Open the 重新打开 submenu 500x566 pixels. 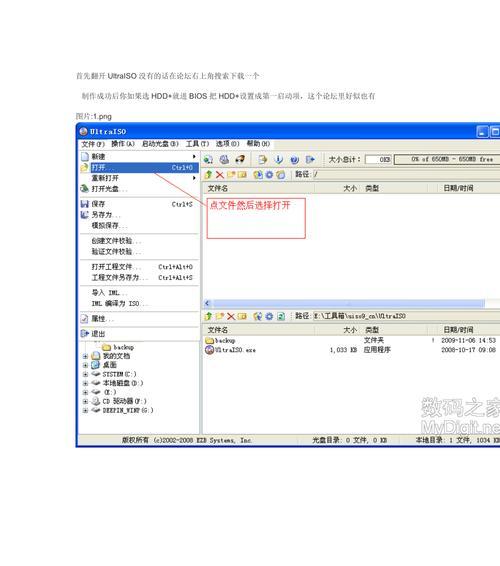pos(139,178)
